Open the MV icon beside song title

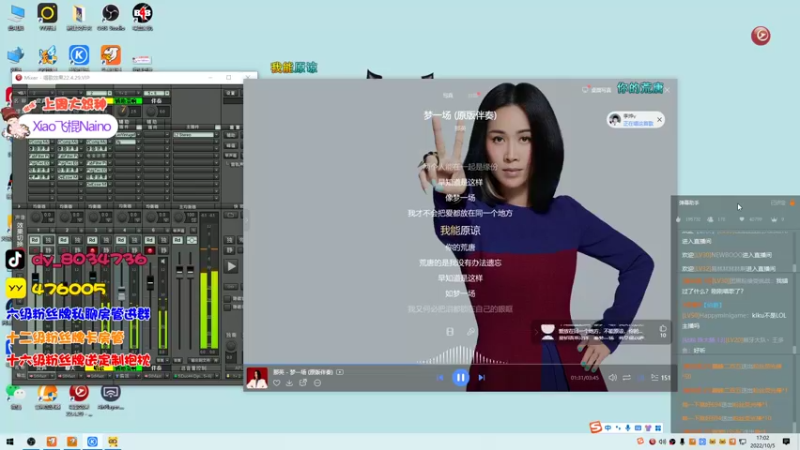[340, 372]
